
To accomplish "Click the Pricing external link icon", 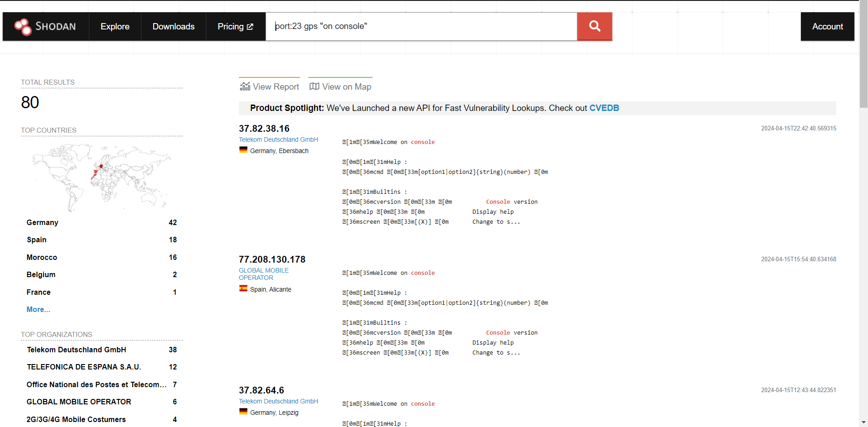I will (250, 27).
